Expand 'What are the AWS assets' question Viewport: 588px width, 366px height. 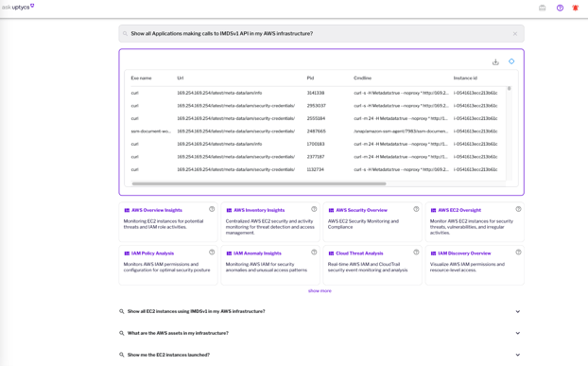(x=518, y=334)
